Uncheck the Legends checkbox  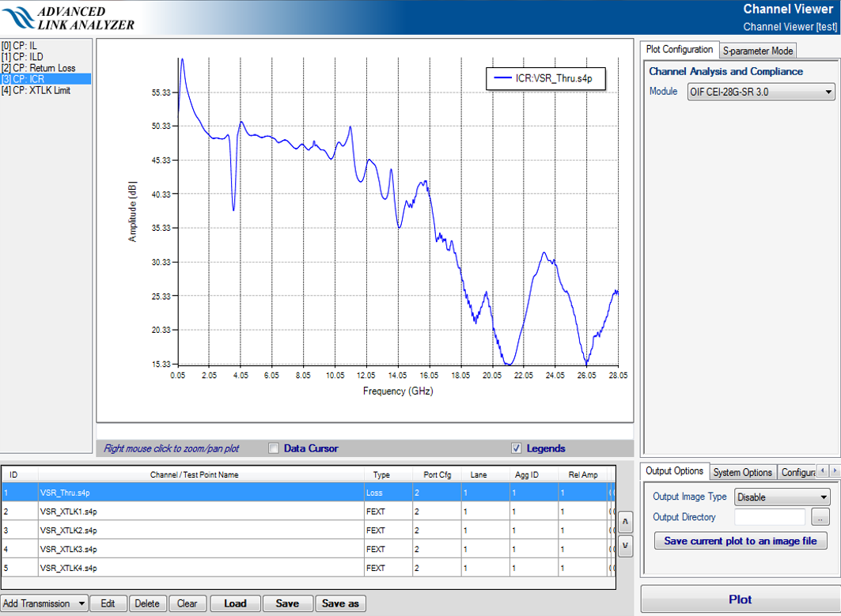coord(517,448)
